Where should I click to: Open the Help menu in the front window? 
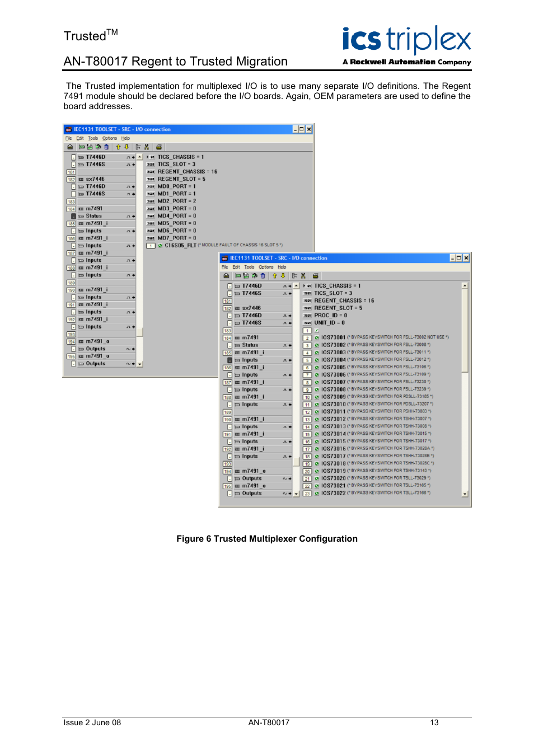(282, 267)
